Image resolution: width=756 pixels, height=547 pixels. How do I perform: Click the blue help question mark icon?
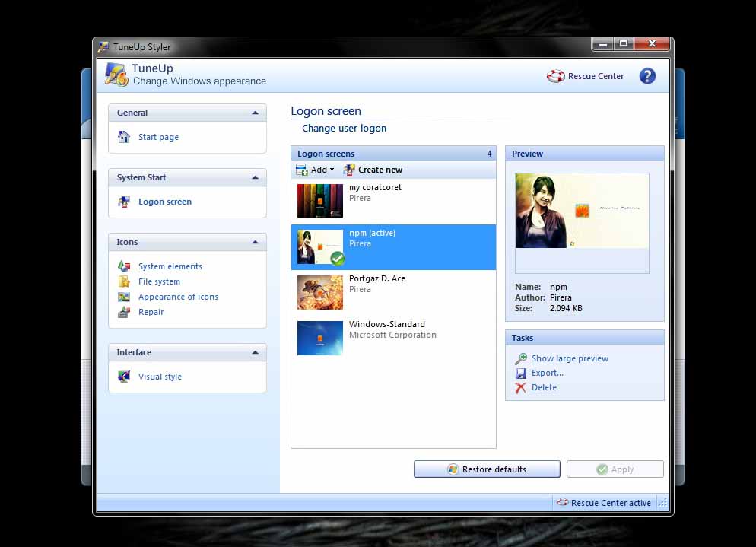647,76
